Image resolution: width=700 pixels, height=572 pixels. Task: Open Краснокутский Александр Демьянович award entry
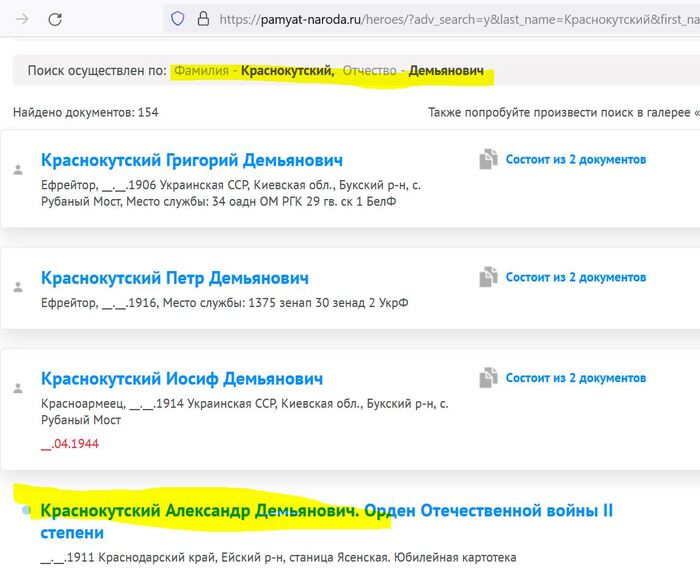(x=198, y=511)
